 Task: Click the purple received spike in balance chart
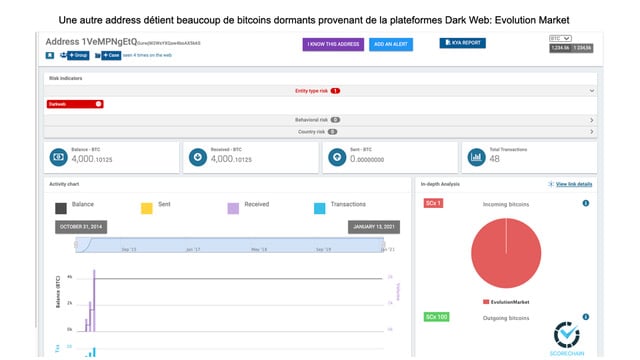pos(94,300)
